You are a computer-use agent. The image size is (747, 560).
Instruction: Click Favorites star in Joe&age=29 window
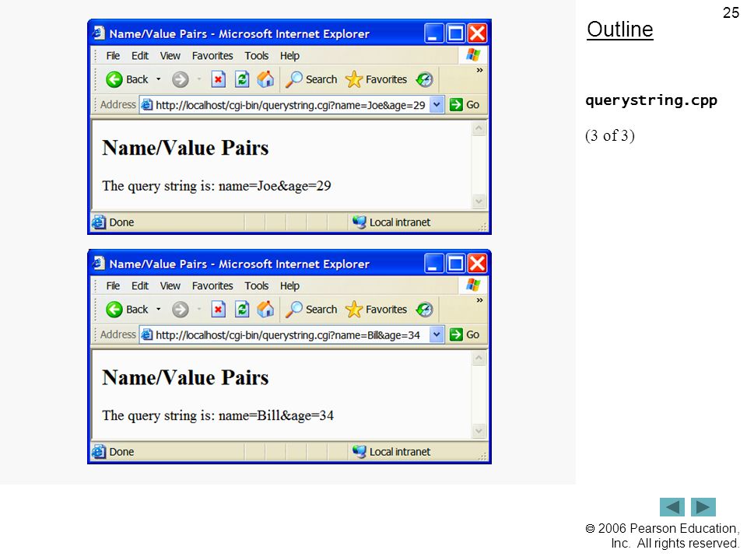[354, 79]
